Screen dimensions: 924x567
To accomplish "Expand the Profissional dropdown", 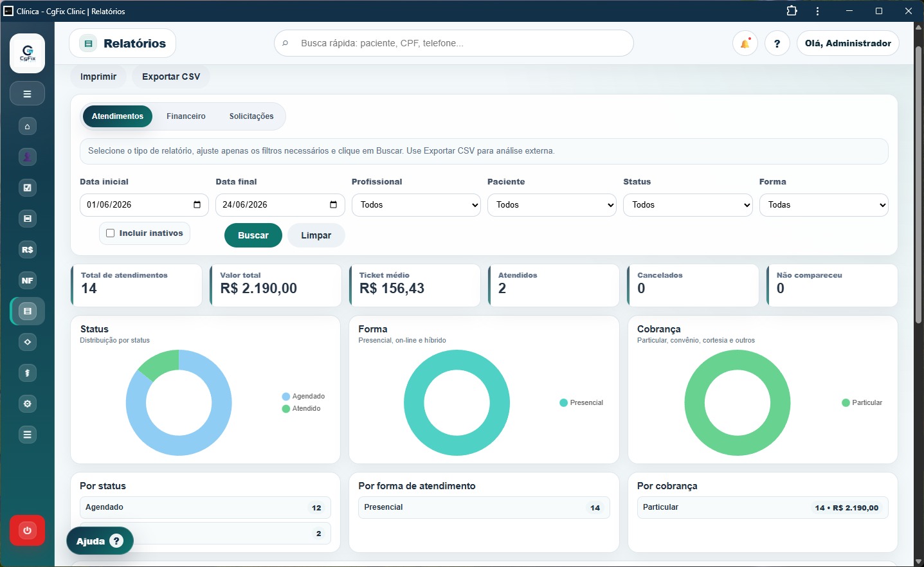I will [x=416, y=205].
